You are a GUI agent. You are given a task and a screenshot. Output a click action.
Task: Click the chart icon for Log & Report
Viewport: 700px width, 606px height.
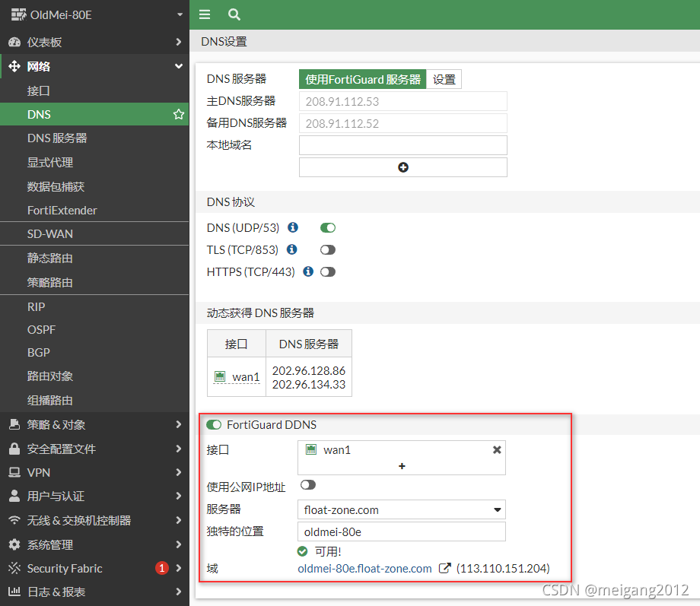pyautogui.click(x=14, y=592)
